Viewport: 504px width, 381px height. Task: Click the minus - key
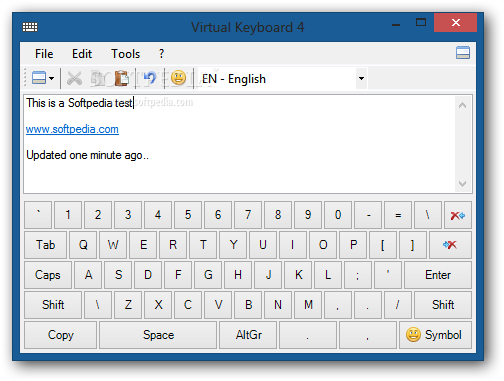[x=368, y=215]
